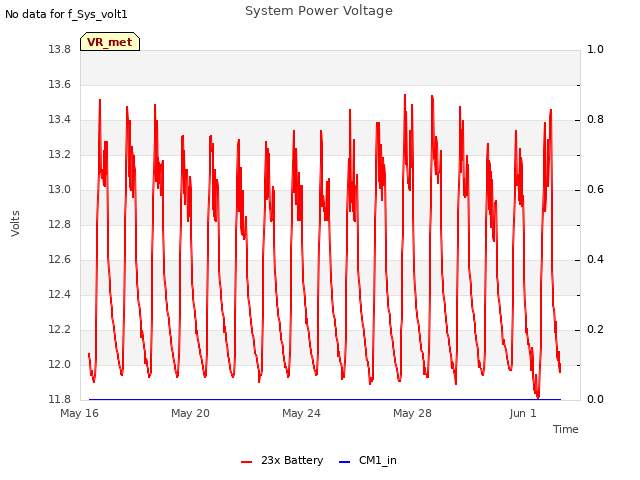Click the 1.0 right axis value
The width and height of the screenshot is (640, 480).
click(595, 50)
